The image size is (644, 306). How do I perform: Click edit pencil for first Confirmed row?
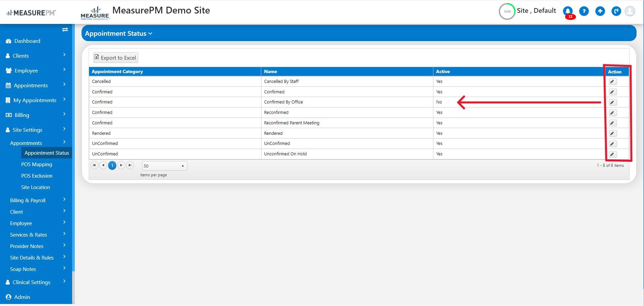pos(612,92)
